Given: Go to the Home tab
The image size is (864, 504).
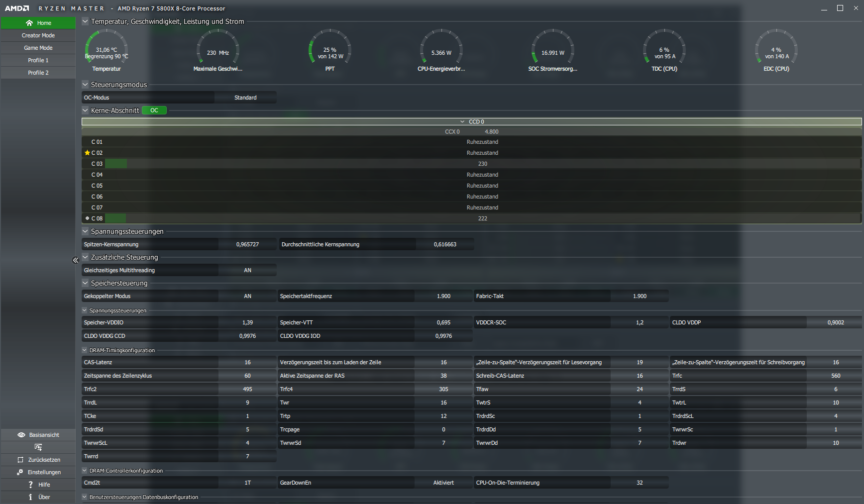Looking at the screenshot, I should point(38,23).
